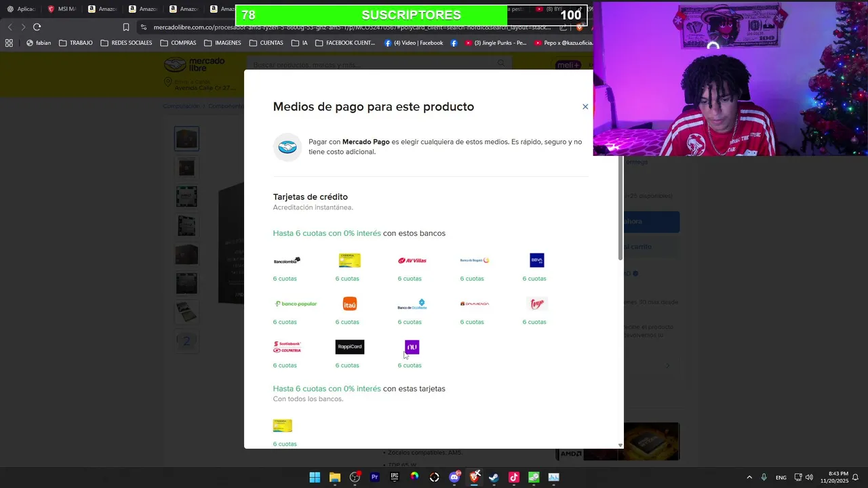This screenshot has width=868, height=488.
Task: Go back with the browser back arrow
Action: pos(9,27)
